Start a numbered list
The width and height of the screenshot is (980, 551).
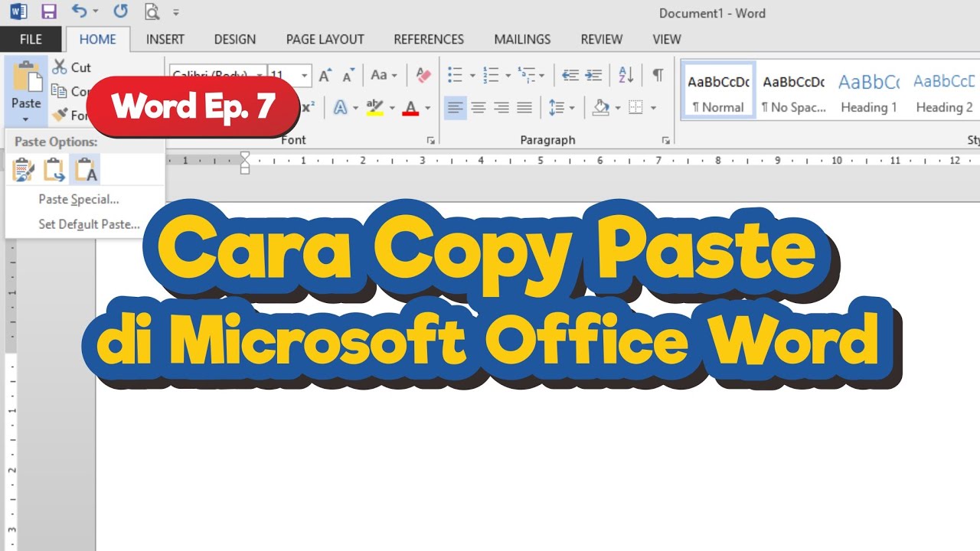coord(492,75)
